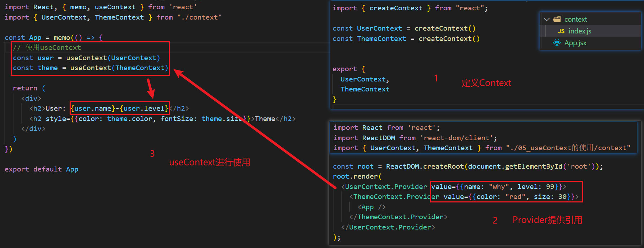
Task: Click the "import React from 'react';" line
Action: pos(386,128)
